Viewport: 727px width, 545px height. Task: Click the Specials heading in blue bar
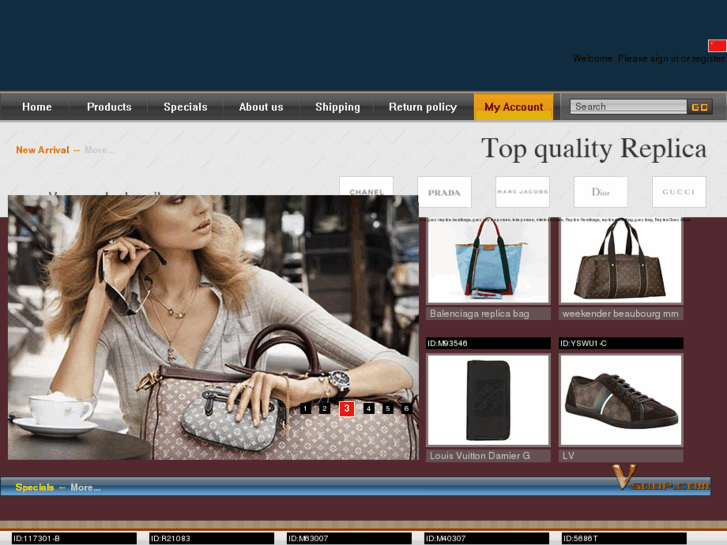click(34, 487)
